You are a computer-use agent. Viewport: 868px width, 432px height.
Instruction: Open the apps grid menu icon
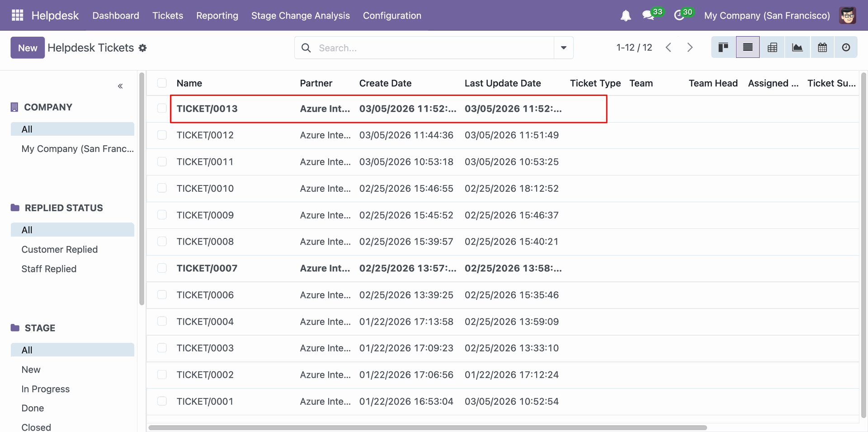click(x=17, y=15)
